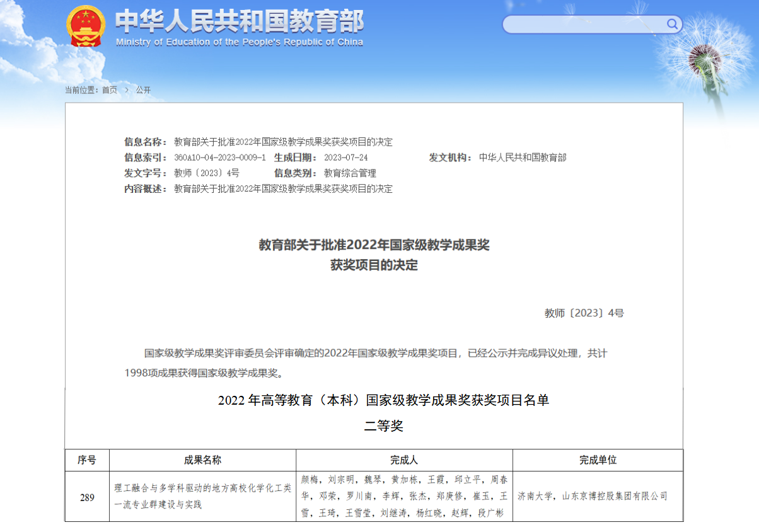Viewport: 759px width, 532px height.
Task: Open the 公开 breadcrumb link
Action: coord(143,90)
